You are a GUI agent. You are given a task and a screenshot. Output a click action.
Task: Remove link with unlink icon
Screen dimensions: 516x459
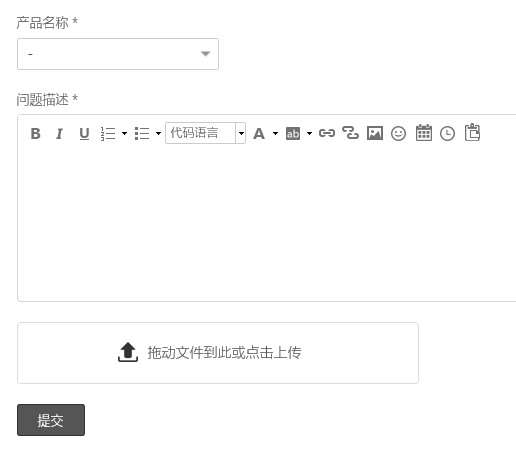tap(350, 133)
